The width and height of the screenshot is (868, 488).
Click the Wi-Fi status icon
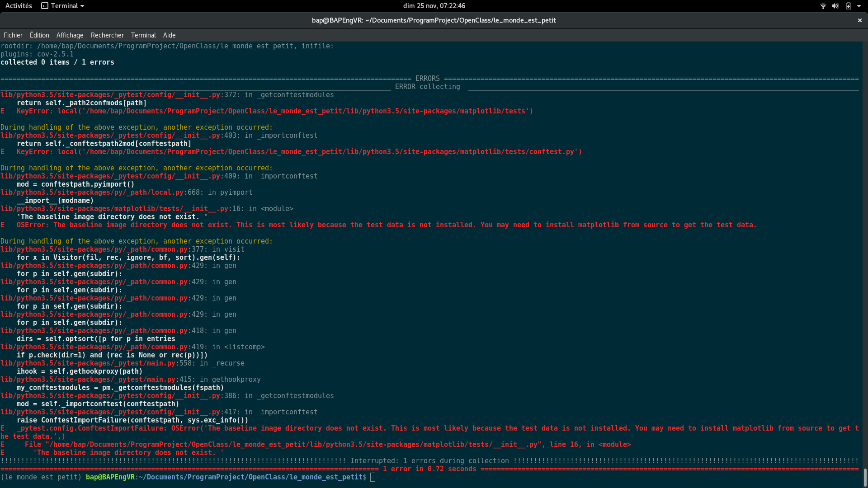[x=823, y=6]
